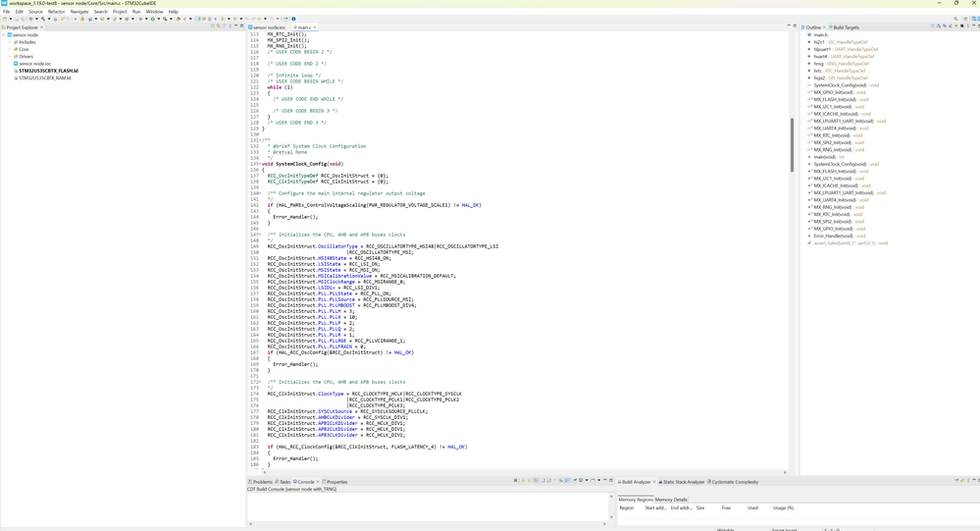Switch to the Static Stack Analyzer tab

pos(683,482)
